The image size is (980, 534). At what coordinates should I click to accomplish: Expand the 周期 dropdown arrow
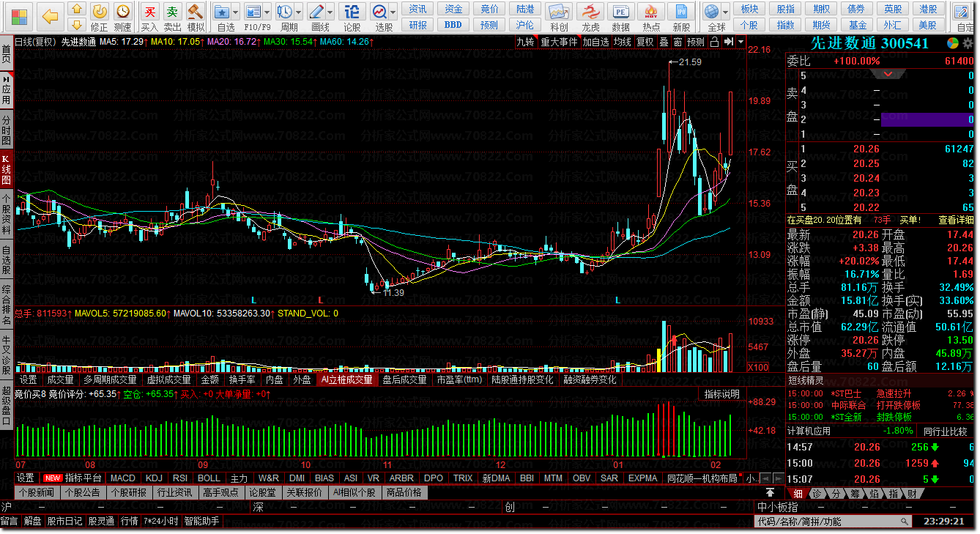tap(298, 12)
